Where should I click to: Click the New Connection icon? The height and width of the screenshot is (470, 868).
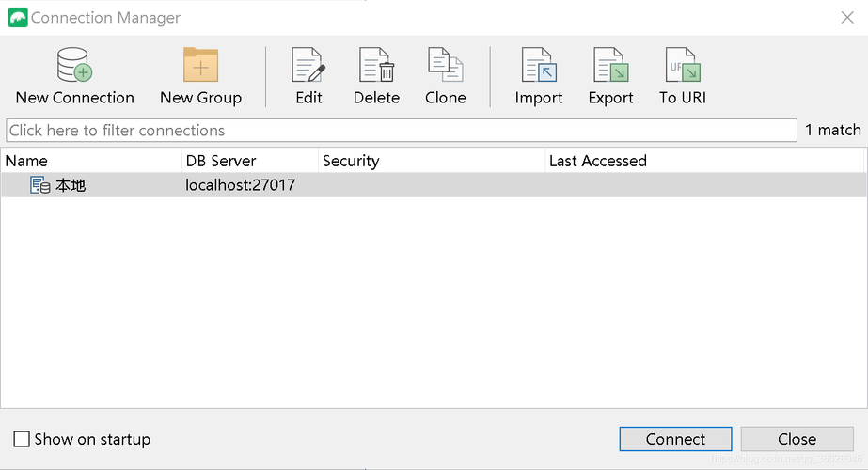pyautogui.click(x=74, y=67)
